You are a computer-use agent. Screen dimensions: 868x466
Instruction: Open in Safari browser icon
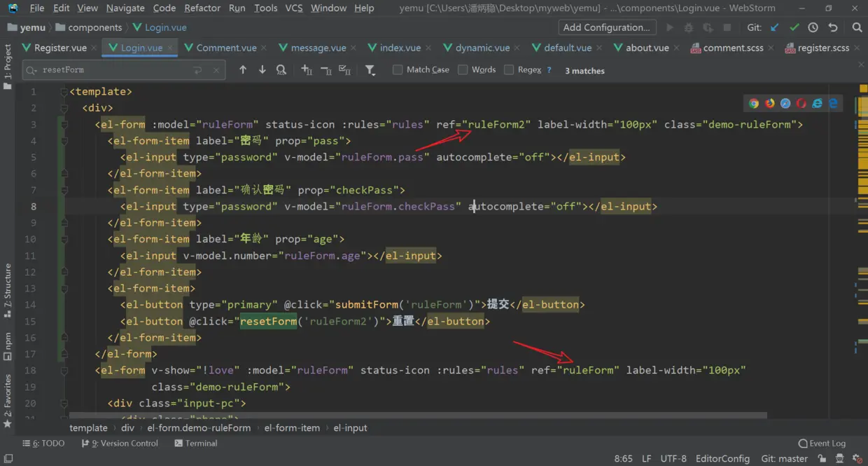point(785,103)
